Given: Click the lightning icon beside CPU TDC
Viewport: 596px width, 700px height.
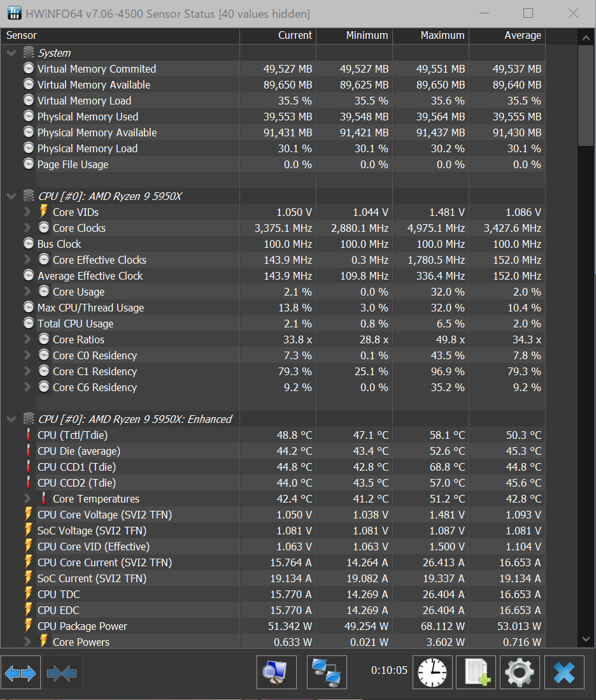Looking at the screenshot, I should coord(29,594).
